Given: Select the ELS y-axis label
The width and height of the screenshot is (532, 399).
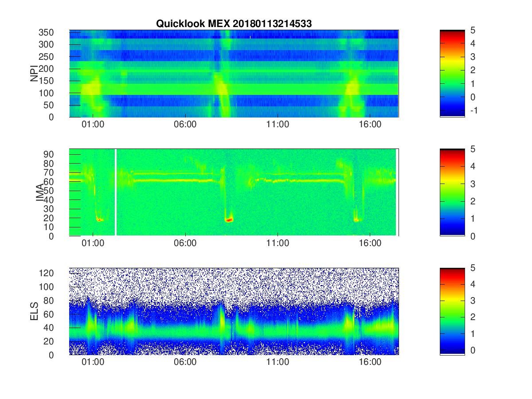Looking at the screenshot, I should [x=34, y=312].
